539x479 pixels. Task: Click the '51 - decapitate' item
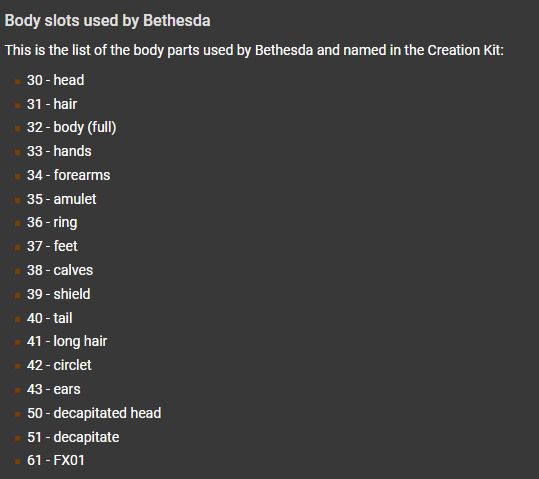[x=73, y=437]
